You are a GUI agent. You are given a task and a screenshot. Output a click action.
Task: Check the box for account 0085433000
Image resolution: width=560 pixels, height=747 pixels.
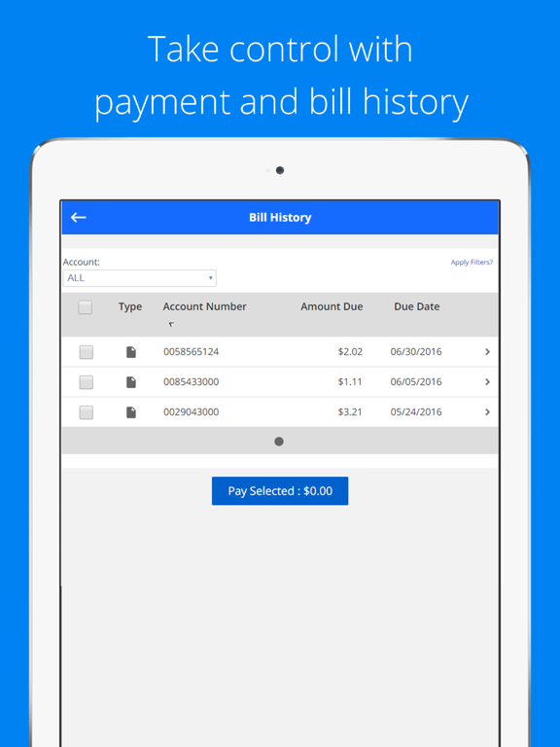point(87,382)
